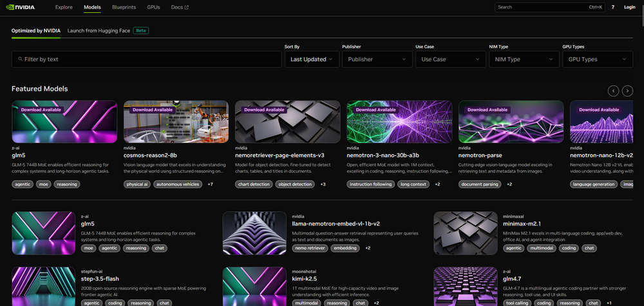Click the Filter by text field
Viewport: 644px width, 306px height.
147,59
